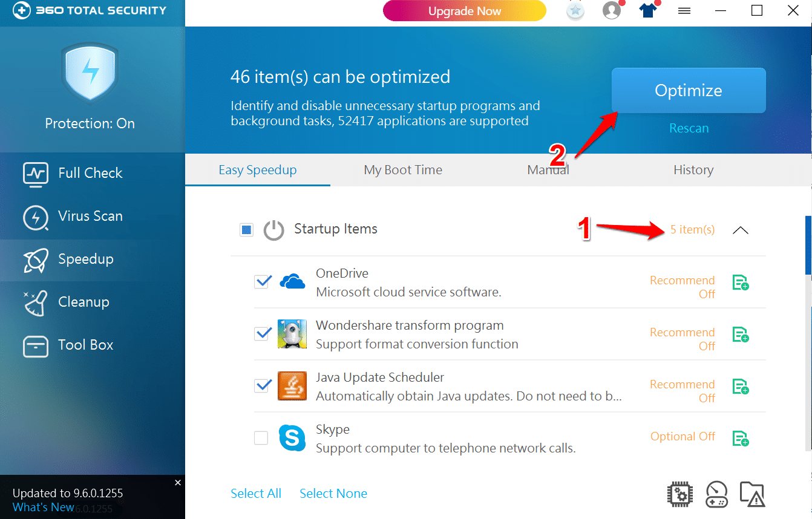The height and width of the screenshot is (519, 812).
Task: Click Support format conversion function description
Action: pos(417,344)
